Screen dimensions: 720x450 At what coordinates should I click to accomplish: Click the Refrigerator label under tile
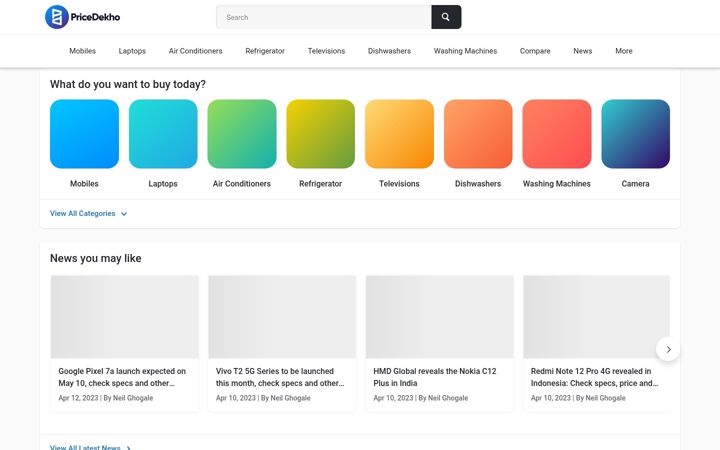click(x=321, y=184)
